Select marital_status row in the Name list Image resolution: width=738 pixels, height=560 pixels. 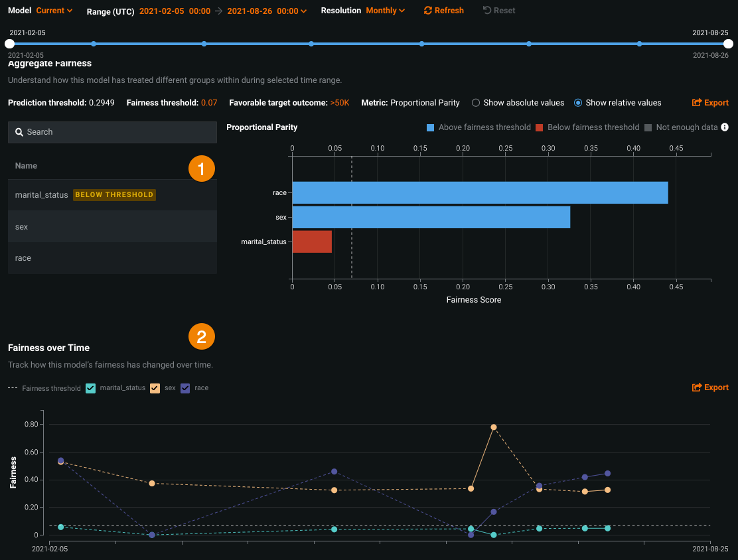(x=42, y=195)
